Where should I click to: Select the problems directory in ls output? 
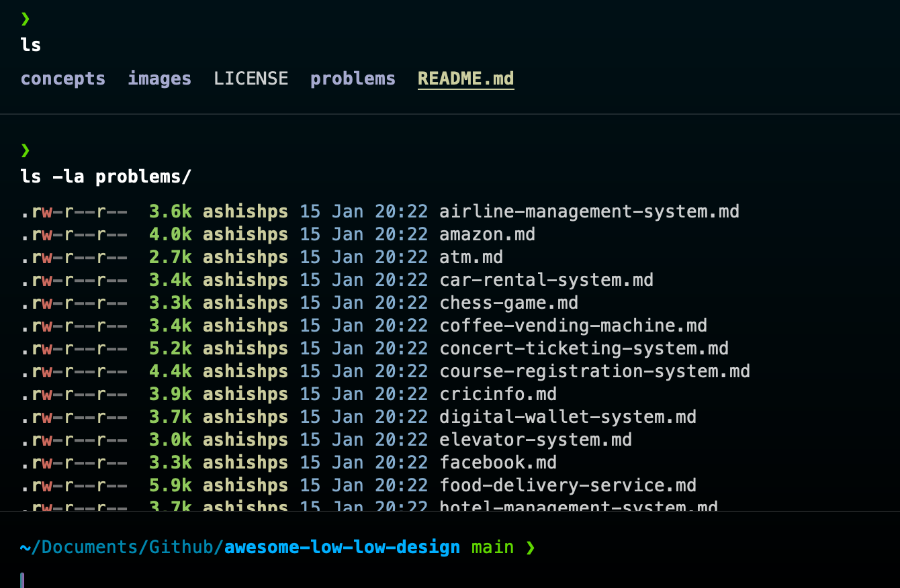353,79
